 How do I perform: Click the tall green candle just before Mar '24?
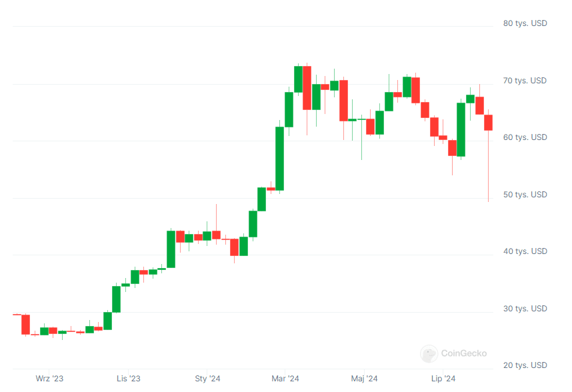click(280, 158)
